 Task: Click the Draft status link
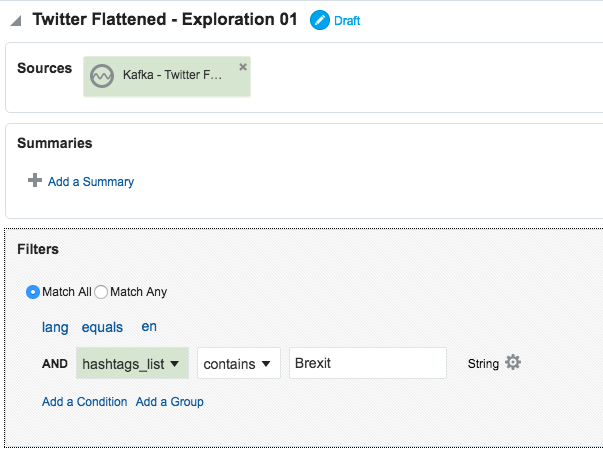(x=347, y=21)
